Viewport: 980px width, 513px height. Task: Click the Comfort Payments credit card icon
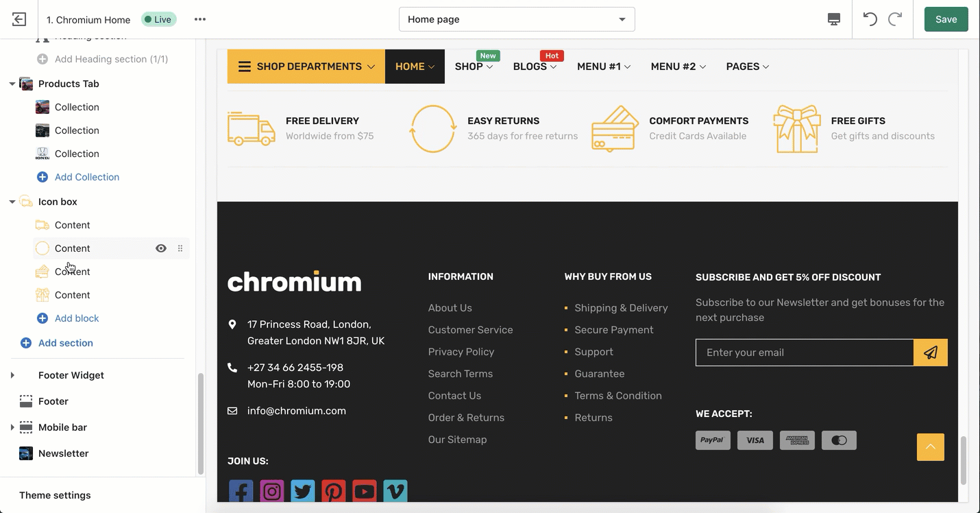615,128
